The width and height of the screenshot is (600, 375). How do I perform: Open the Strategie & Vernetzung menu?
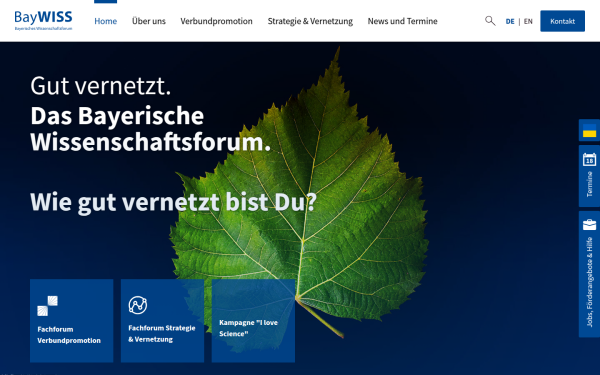(x=310, y=21)
